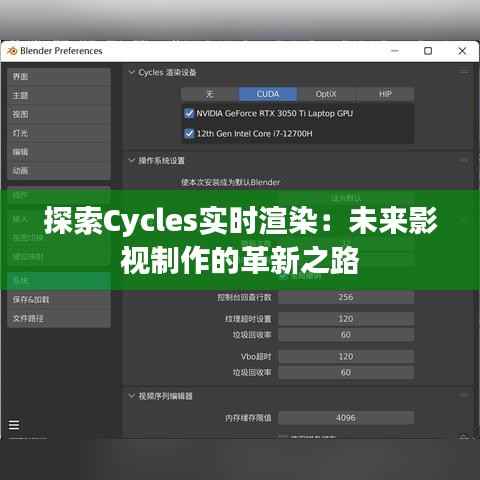Open the hamburger menu in the sidebar

14,425
